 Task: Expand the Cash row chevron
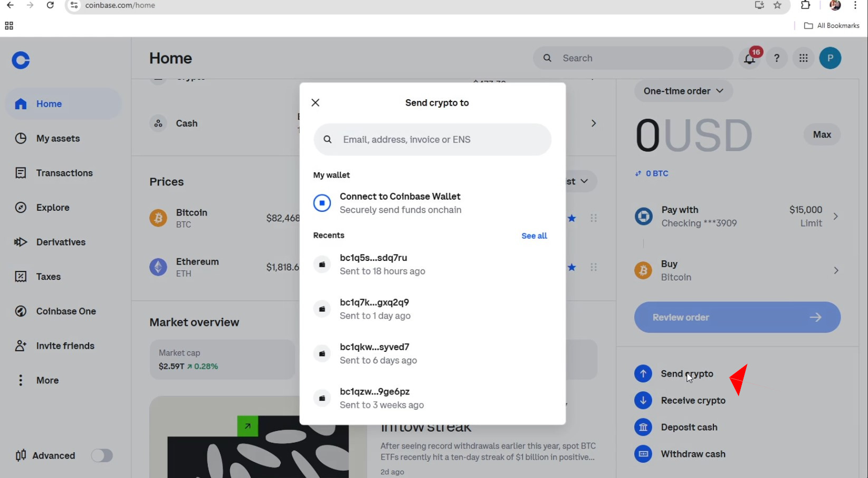tap(594, 123)
